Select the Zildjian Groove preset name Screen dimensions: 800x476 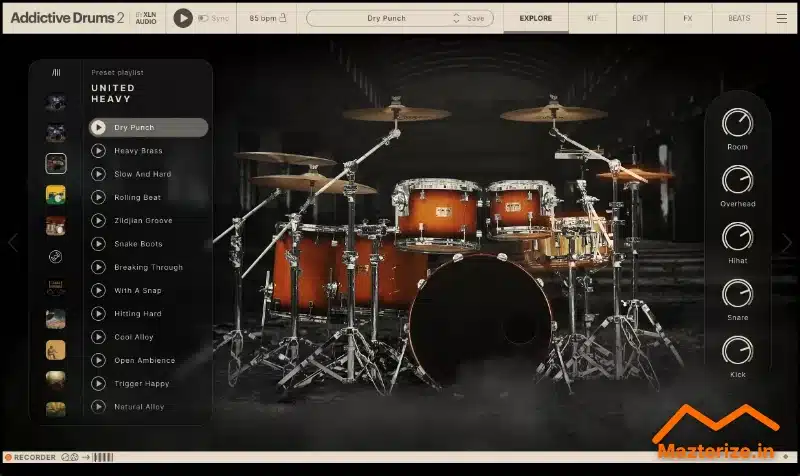click(143, 220)
